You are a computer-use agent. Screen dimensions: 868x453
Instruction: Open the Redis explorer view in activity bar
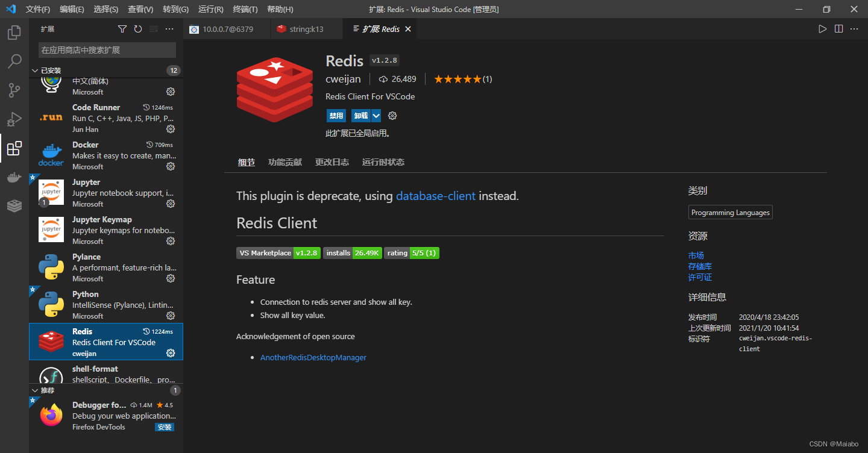click(x=14, y=206)
